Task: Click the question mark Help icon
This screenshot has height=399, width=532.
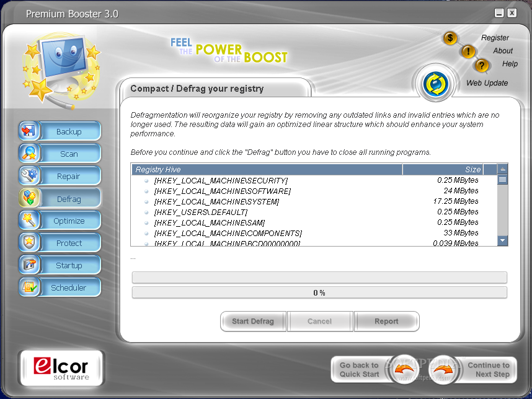Action: click(x=481, y=65)
